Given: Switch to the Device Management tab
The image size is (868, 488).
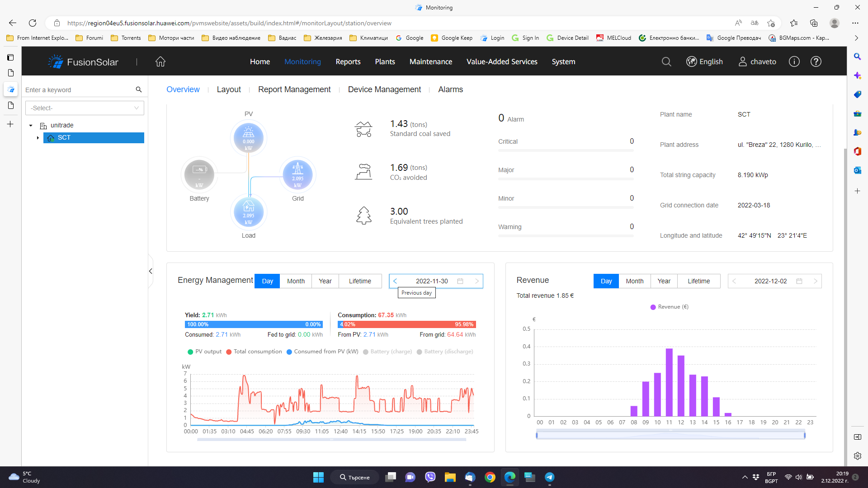Looking at the screenshot, I should (x=384, y=89).
